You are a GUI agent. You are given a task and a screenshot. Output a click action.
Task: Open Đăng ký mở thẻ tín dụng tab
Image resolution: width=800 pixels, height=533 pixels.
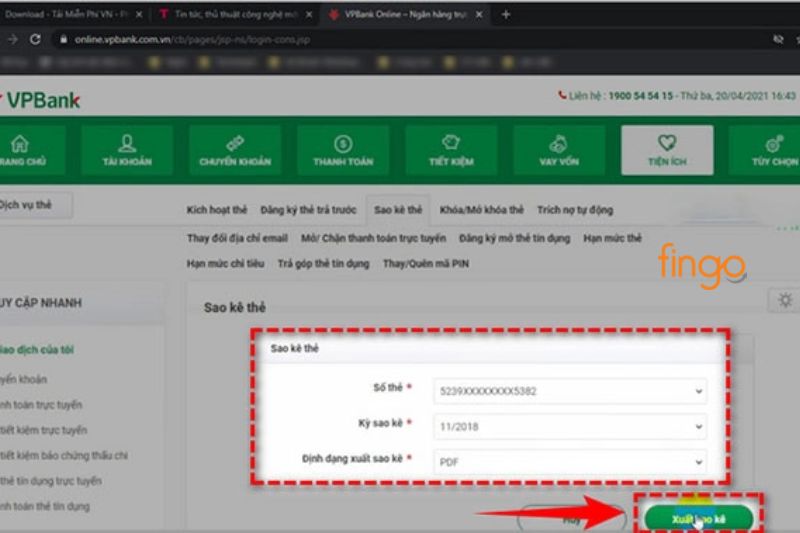[514, 238]
